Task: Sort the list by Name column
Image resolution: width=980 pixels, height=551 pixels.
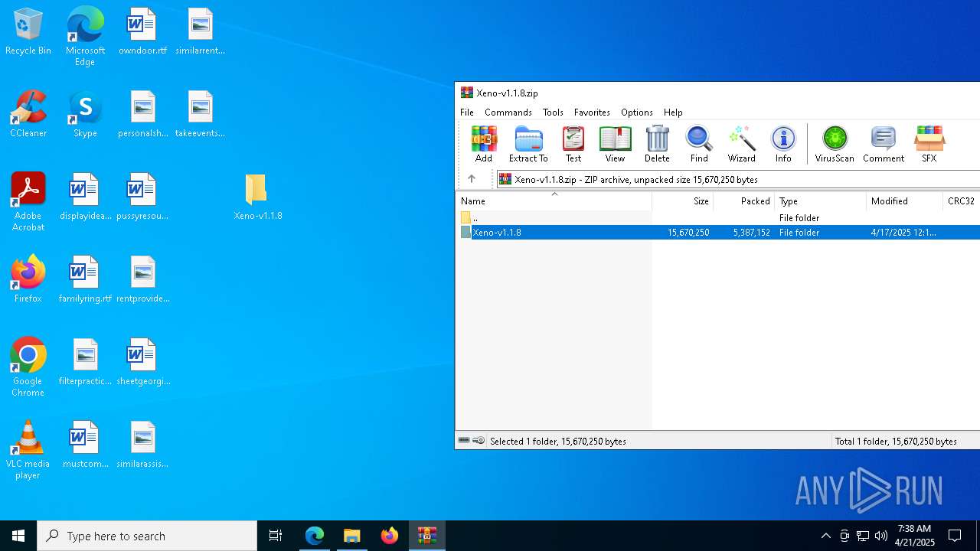Action: click(554, 201)
